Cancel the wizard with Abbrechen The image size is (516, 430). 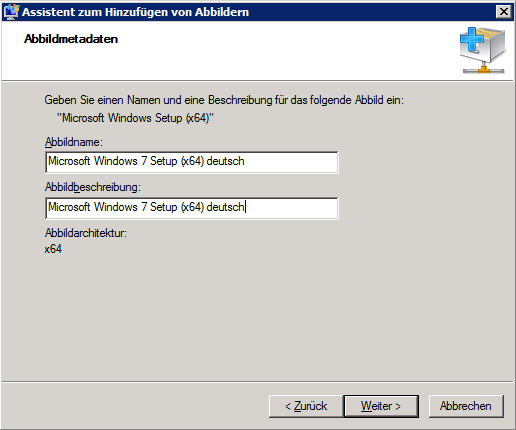click(x=466, y=406)
